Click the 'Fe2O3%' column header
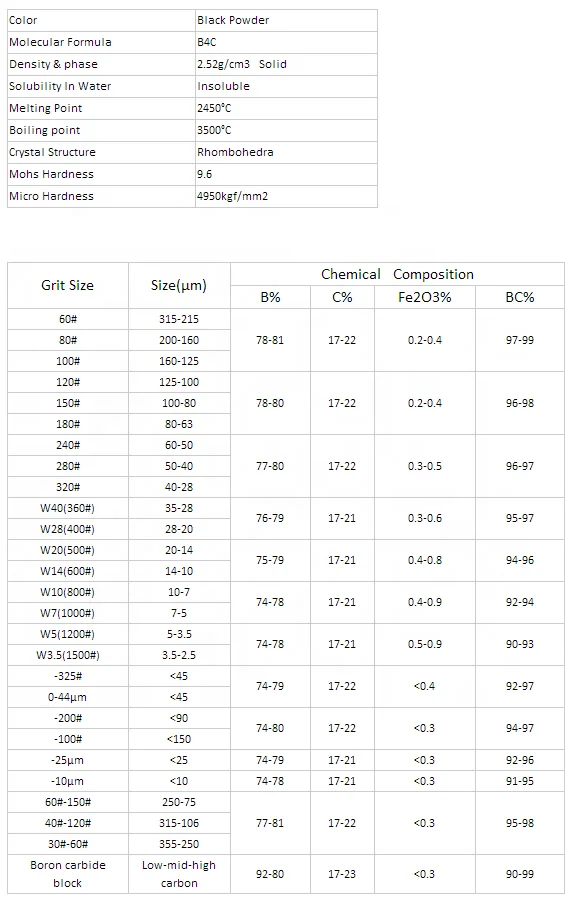Screen dimensions: 576x905 [425, 297]
